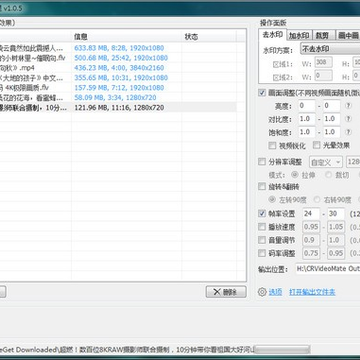Select the row with 121.96 MB, 11:16

[118, 108]
